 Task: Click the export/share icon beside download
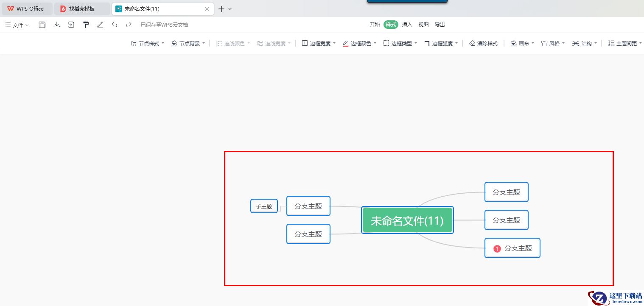pos(71,25)
